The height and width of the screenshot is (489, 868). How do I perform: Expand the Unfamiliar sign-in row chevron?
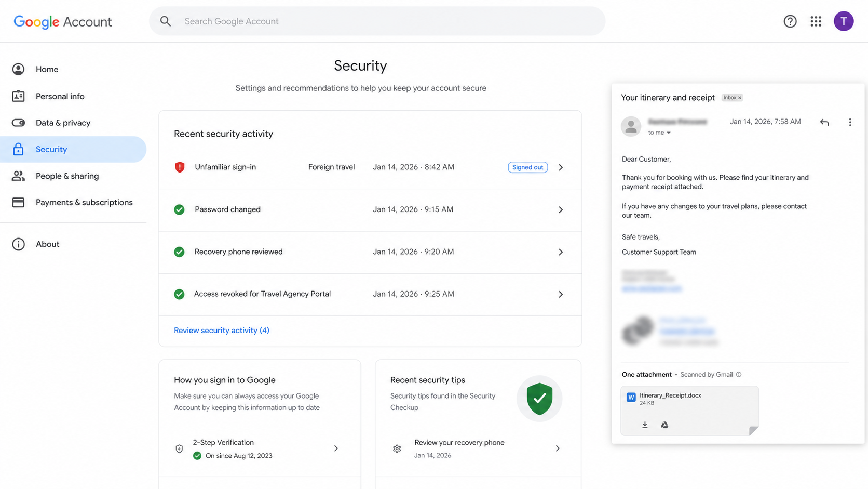[561, 167]
